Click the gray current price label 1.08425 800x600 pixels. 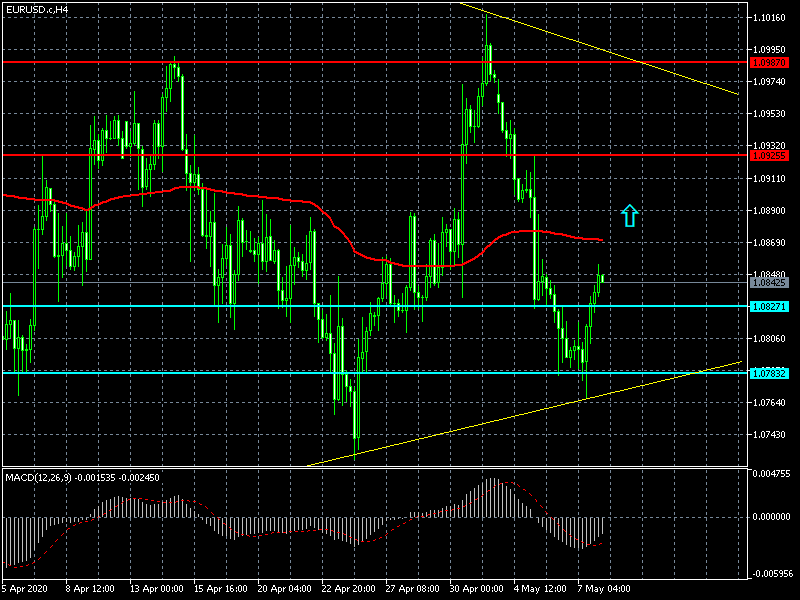[x=769, y=282]
